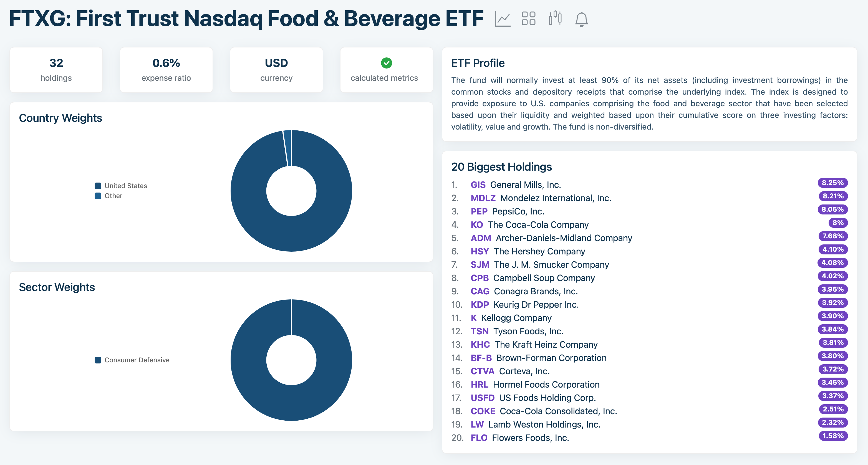Open the GIS General Mills link
Viewport: 868px width, 465px height.
pos(478,184)
